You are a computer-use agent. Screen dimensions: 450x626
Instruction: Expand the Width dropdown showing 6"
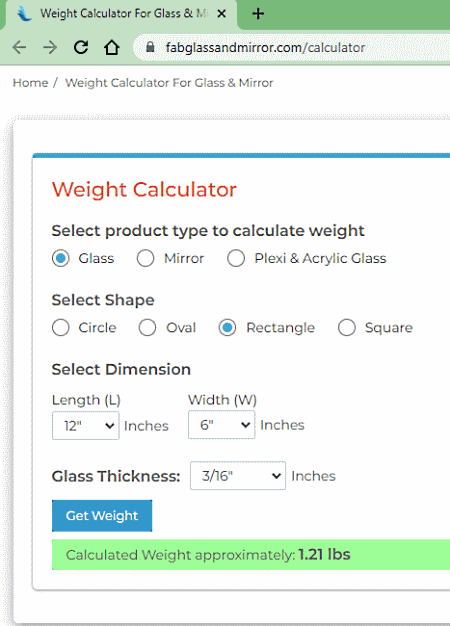[x=222, y=425]
